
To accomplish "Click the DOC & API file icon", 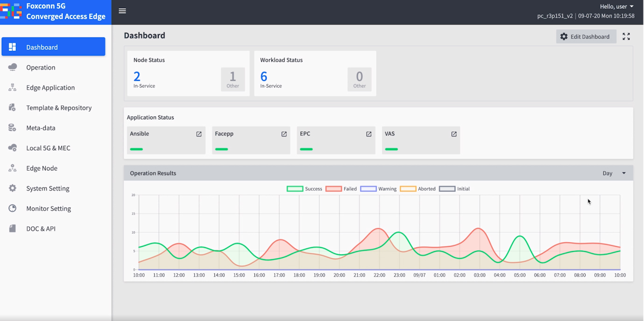I will coord(13,229).
